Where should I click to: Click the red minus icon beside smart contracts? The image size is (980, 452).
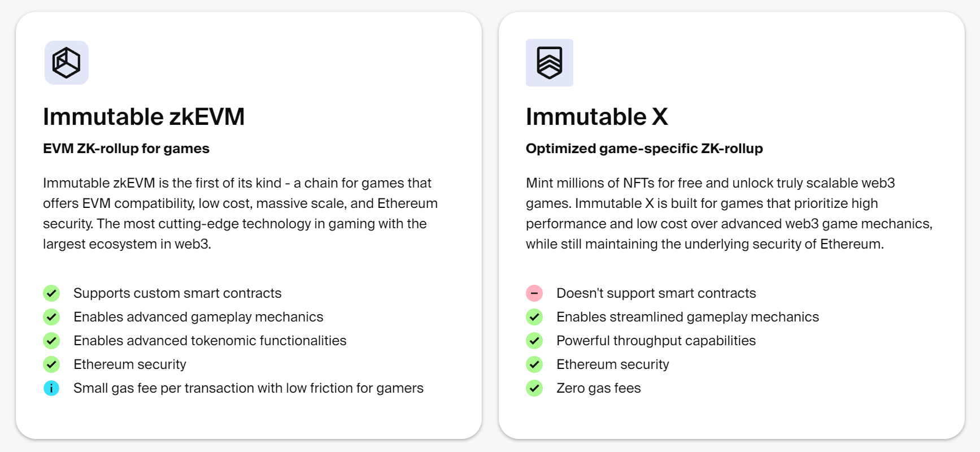(x=534, y=293)
